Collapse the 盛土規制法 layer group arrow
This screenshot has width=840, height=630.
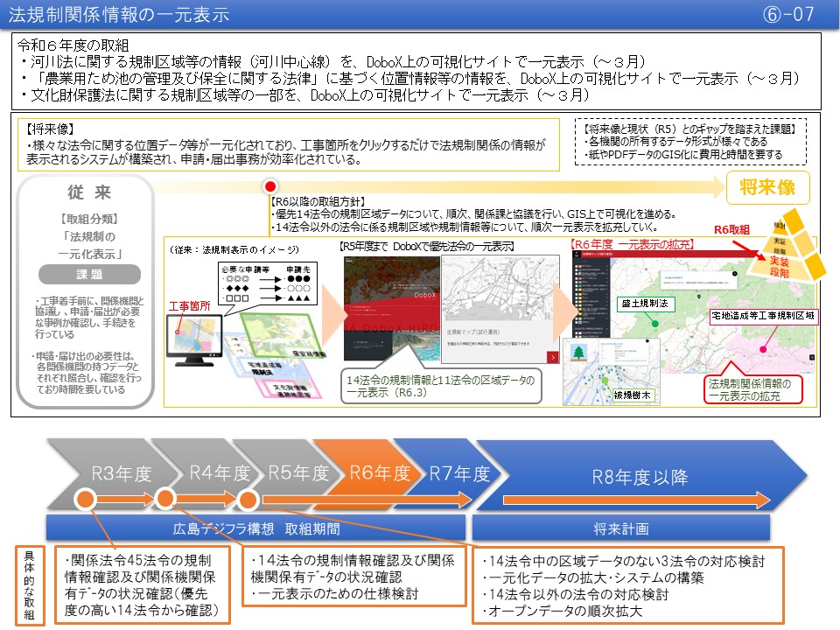606,282
